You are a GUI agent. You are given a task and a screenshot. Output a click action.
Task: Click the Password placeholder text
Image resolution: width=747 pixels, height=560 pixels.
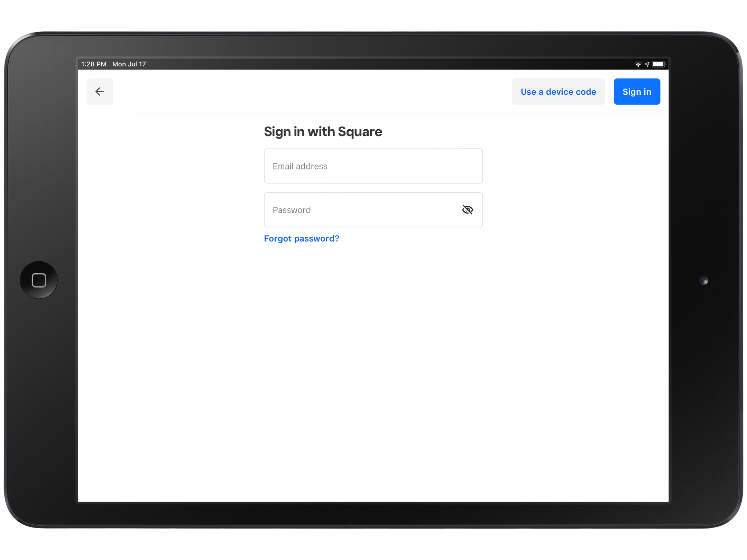point(292,210)
